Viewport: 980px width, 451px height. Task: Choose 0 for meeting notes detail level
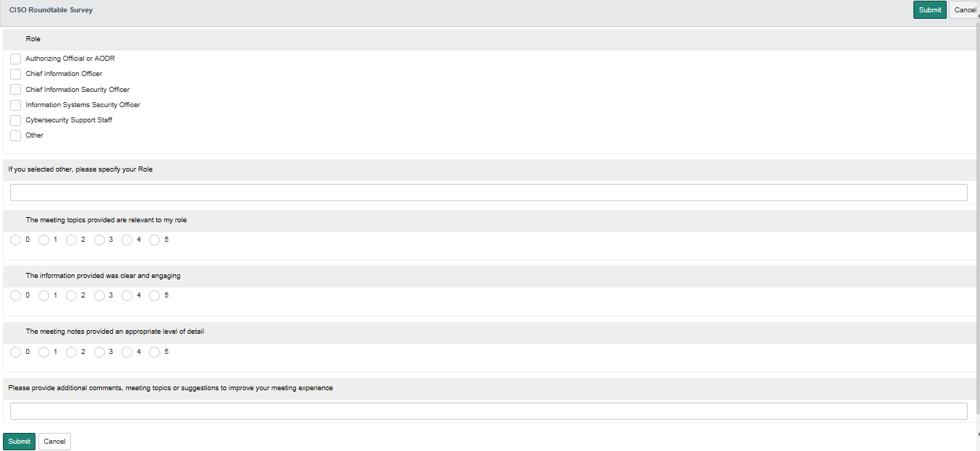[16, 353]
